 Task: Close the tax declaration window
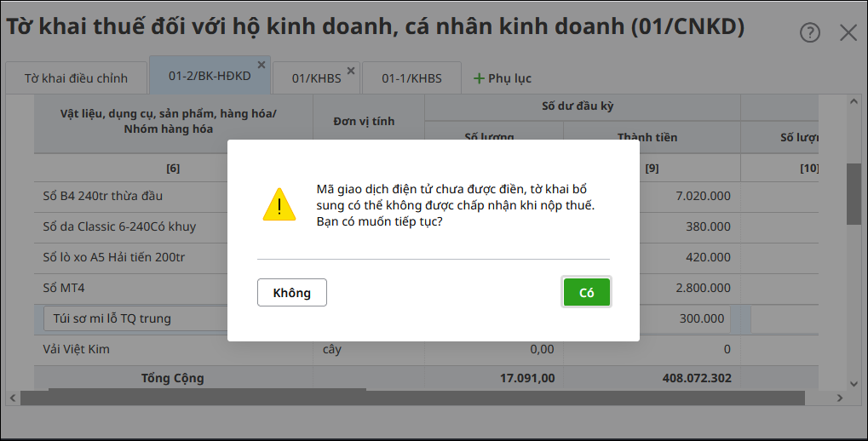click(x=848, y=32)
